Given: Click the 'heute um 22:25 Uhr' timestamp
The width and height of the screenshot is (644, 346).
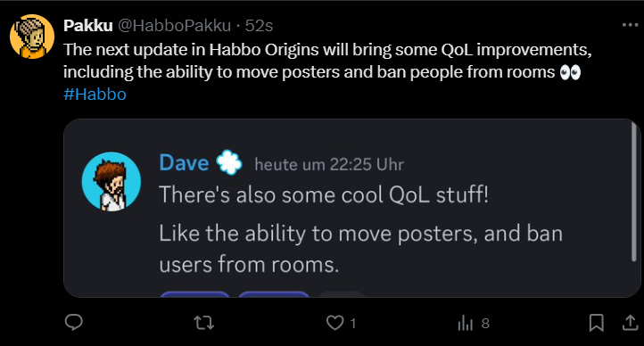Looking at the screenshot, I should pyautogui.click(x=329, y=165).
